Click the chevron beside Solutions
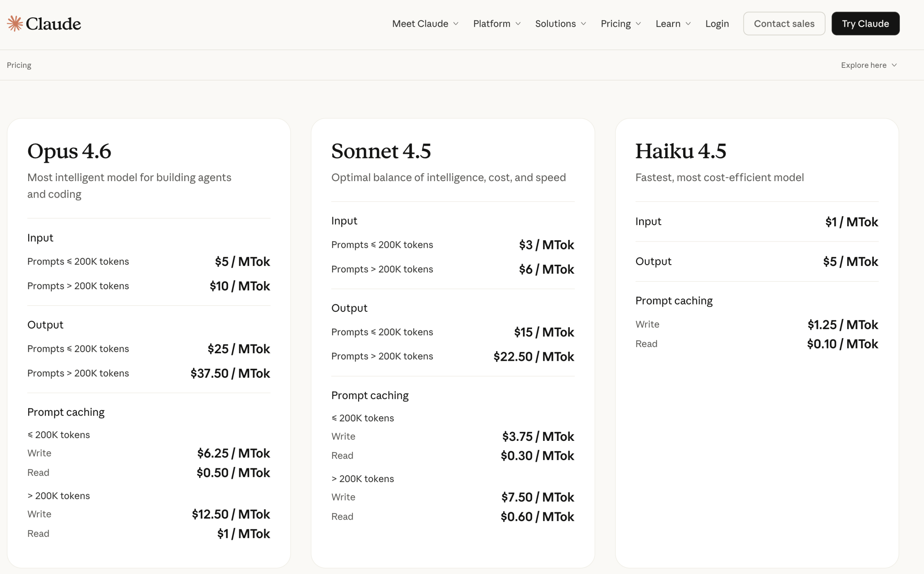 [x=584, y=24]
